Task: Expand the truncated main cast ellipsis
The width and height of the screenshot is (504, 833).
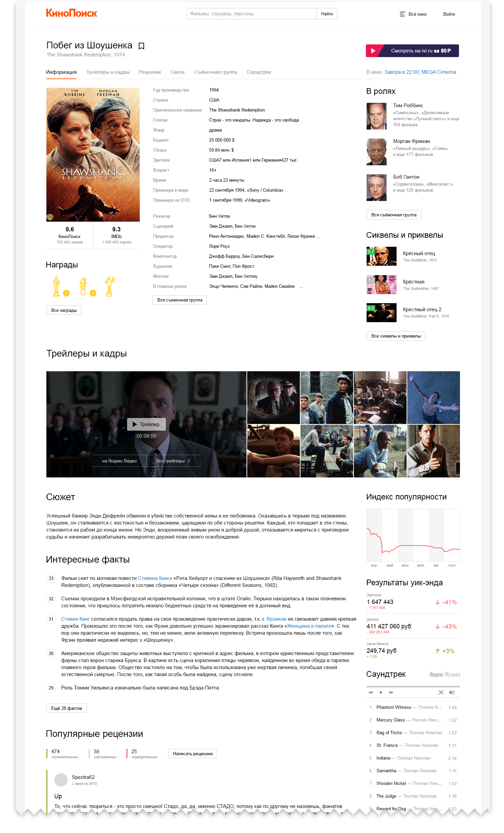Action: coord(301,286)
